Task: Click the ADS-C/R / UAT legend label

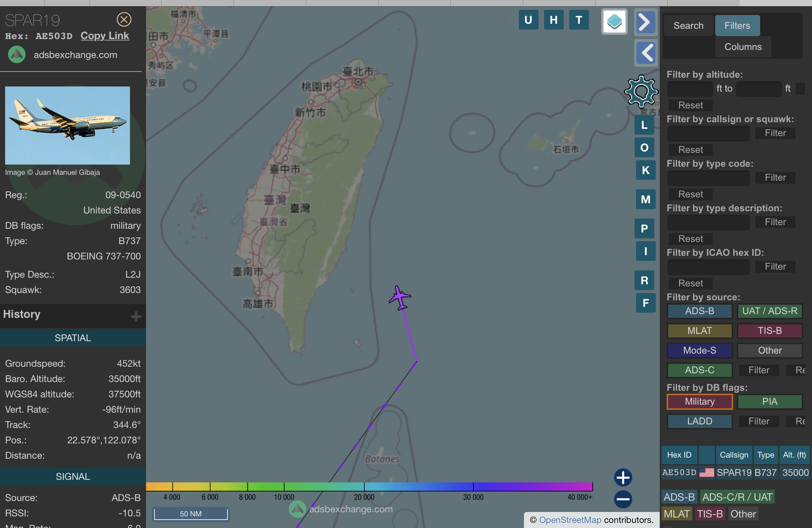Action: [x=737, y=497]
